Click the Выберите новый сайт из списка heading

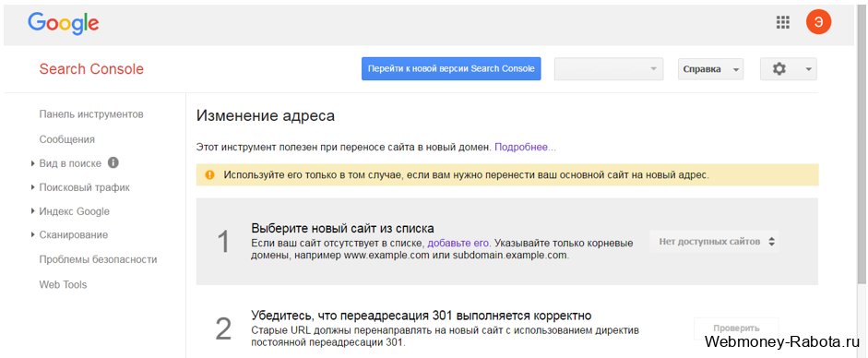pos(342,229)
